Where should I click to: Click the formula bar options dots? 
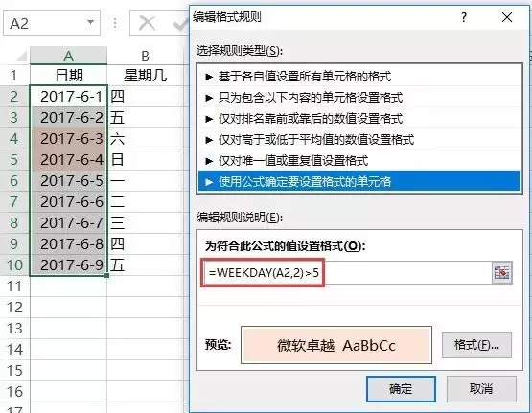pos(115,23)
